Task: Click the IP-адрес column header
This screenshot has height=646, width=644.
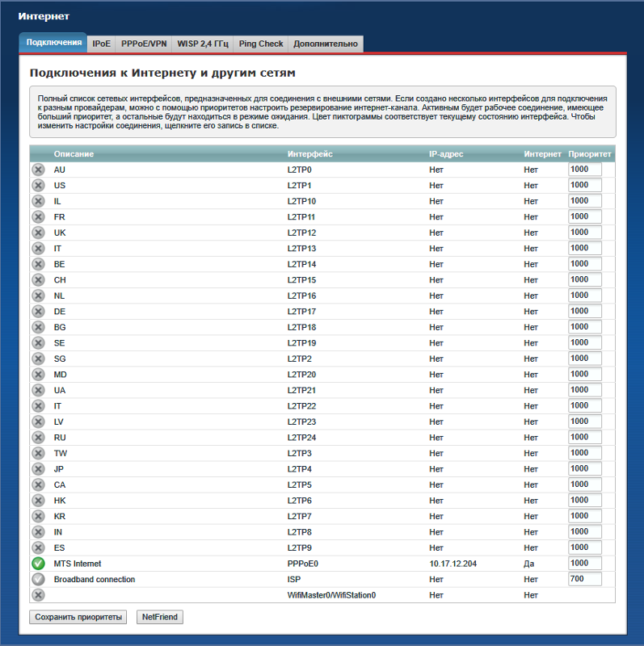Action: click(x=446, y=153)
